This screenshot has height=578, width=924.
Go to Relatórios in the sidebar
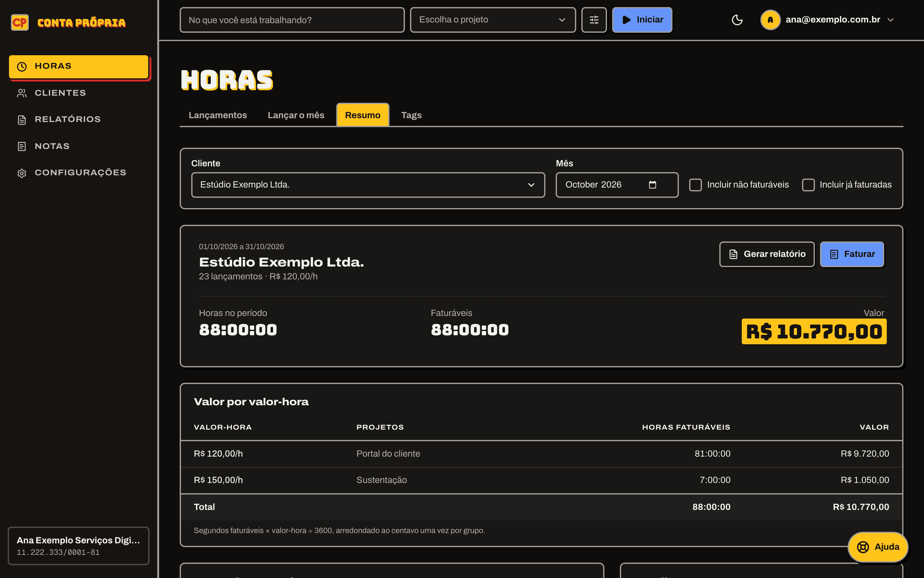point(79,120)
